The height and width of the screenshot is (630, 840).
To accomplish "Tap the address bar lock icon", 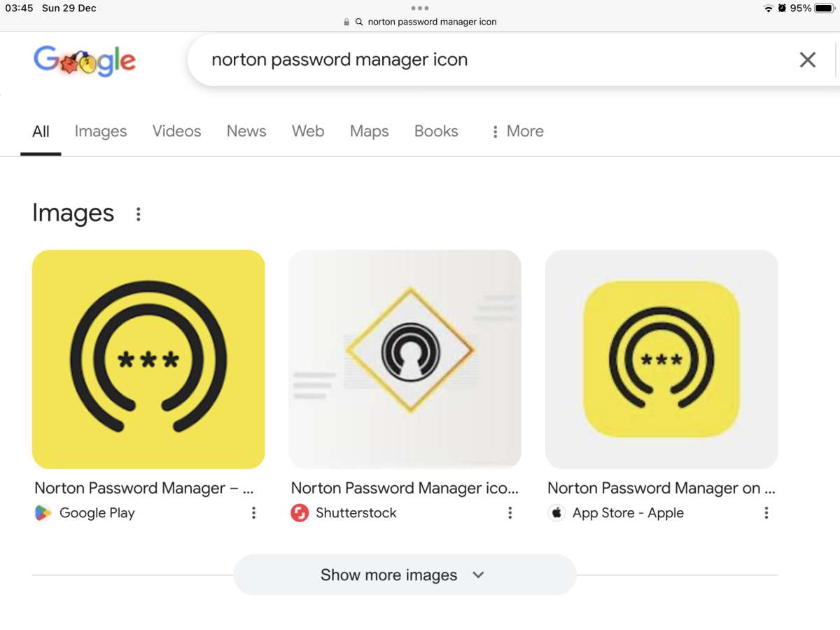I will [346, 22].
